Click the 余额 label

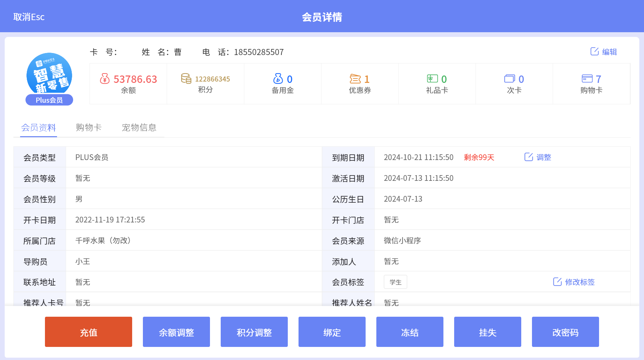[128, 90]
